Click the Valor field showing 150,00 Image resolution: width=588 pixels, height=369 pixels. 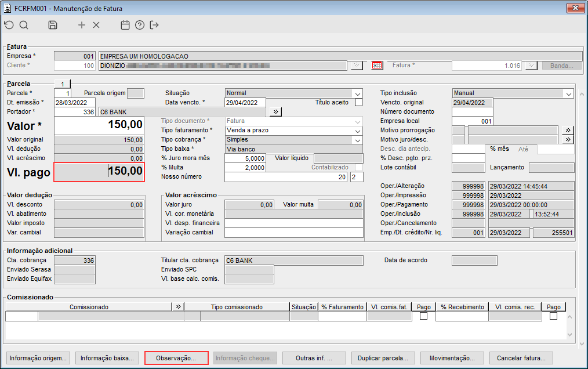(x=99, y=125)
